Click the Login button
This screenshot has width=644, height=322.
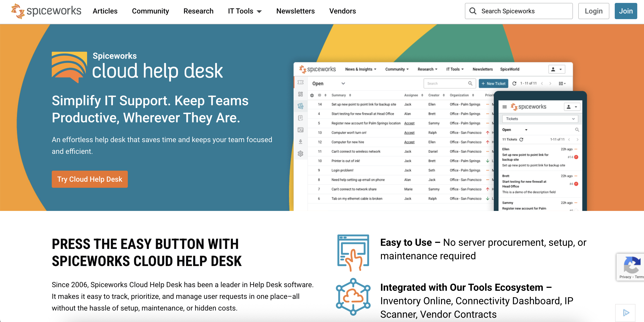tap(594, 11)
